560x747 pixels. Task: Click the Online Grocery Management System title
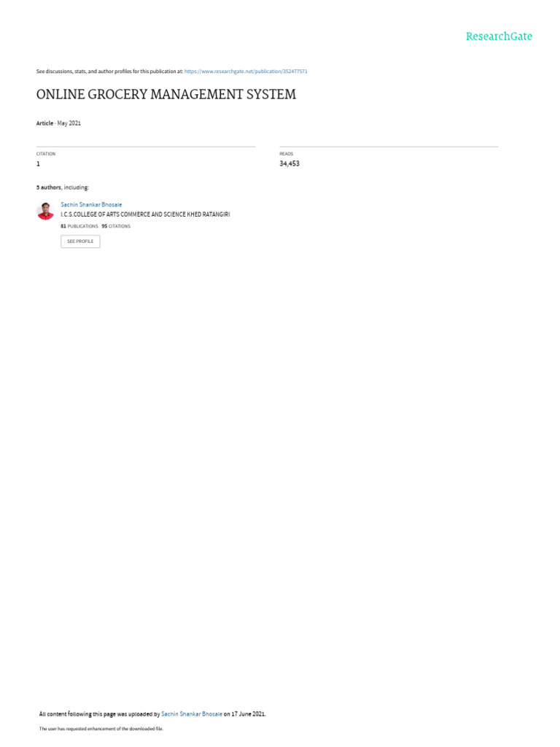[x=166, y=94]
